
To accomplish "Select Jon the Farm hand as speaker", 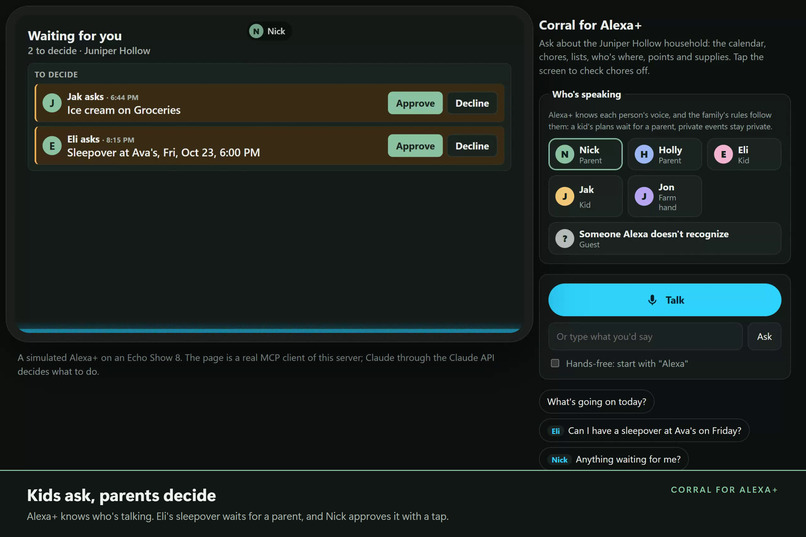I will (x=664, y=196).
